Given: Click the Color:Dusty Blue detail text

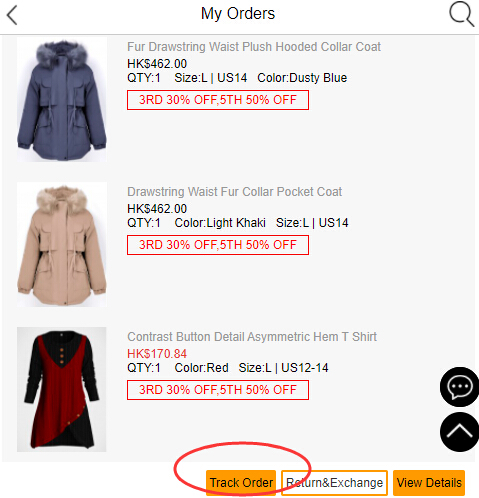Looking at the screenshot, I should 302,78.
